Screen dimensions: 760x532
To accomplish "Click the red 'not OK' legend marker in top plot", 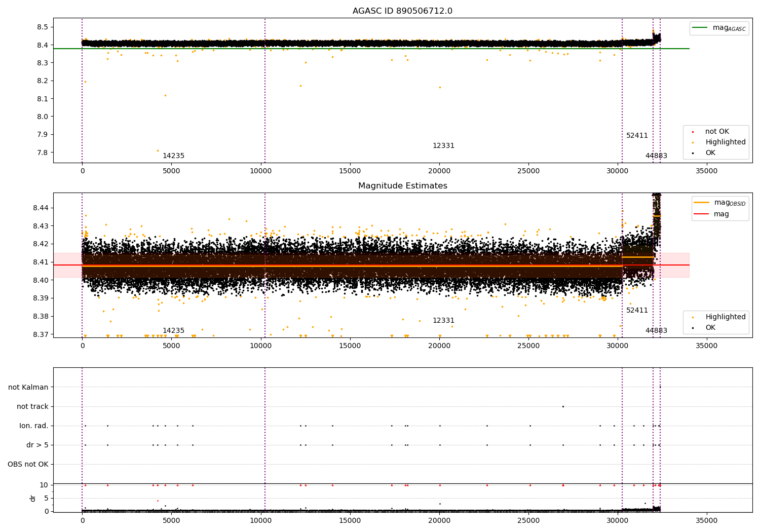I will coord(693,132).
